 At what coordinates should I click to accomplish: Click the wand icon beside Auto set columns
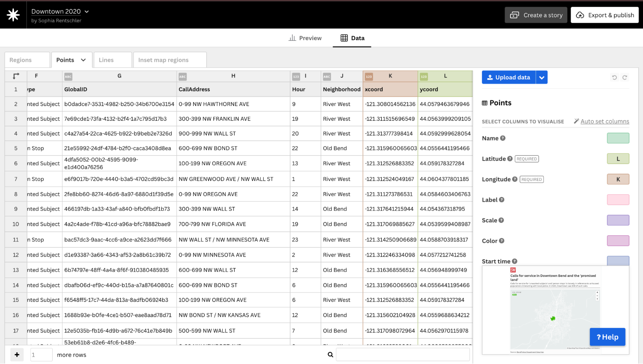[576, 121]
